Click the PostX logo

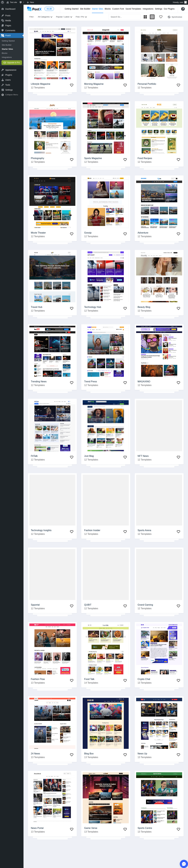(34, 9)
